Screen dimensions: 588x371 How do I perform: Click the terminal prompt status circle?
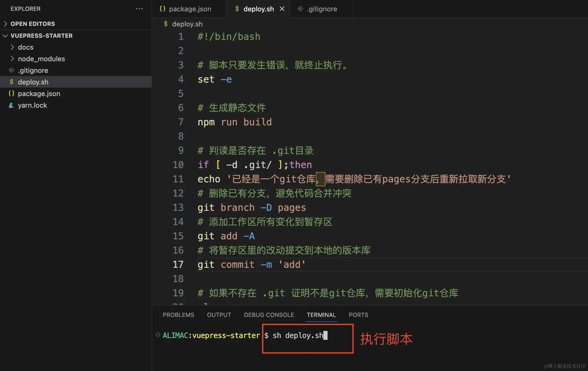click(x=158, y=335)
